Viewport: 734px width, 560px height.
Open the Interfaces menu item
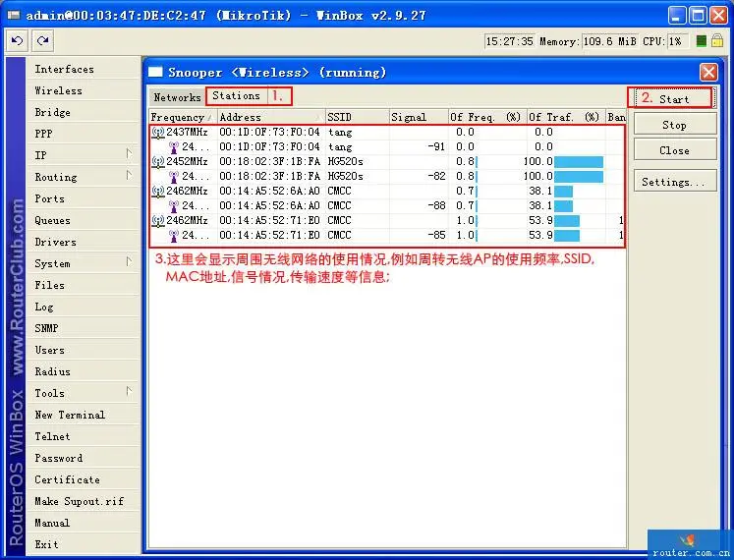(83, 70)
